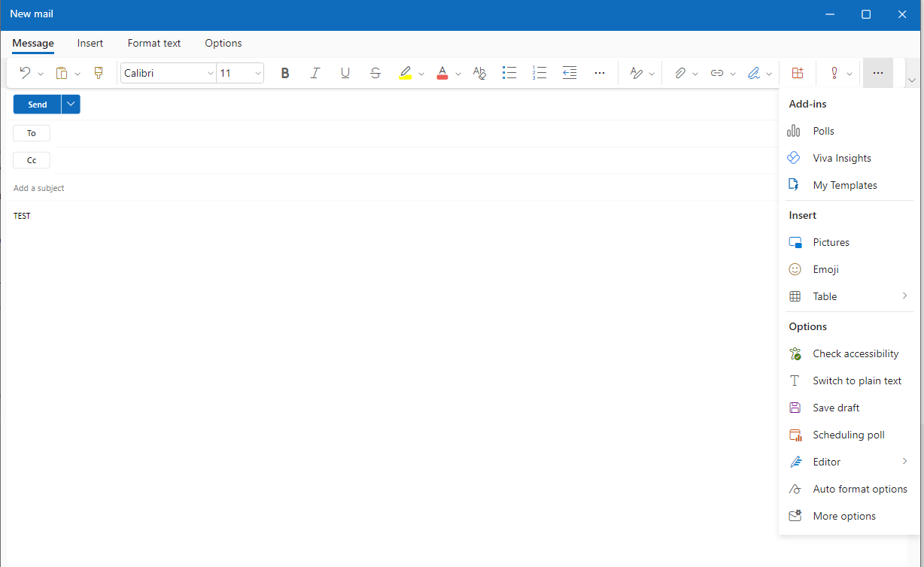Apply strikethrough to text

click(375, 73)
